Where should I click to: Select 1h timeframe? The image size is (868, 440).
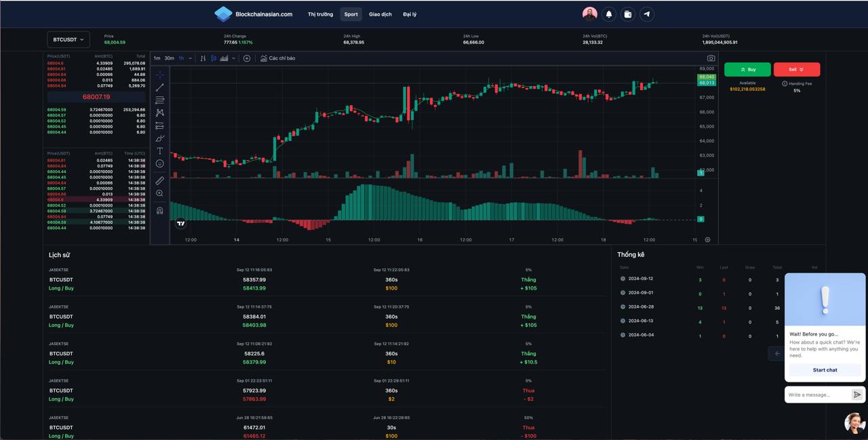pos(181,58)
